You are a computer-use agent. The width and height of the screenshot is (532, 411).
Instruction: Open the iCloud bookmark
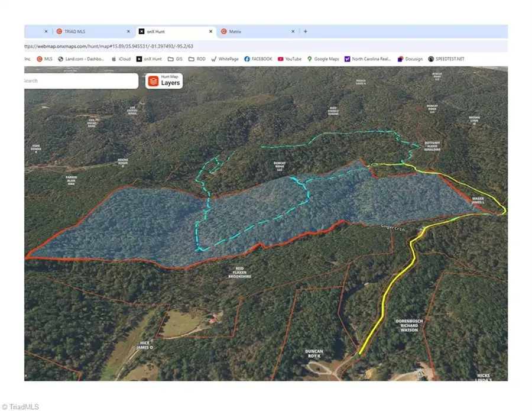click(x=119, y=59)
